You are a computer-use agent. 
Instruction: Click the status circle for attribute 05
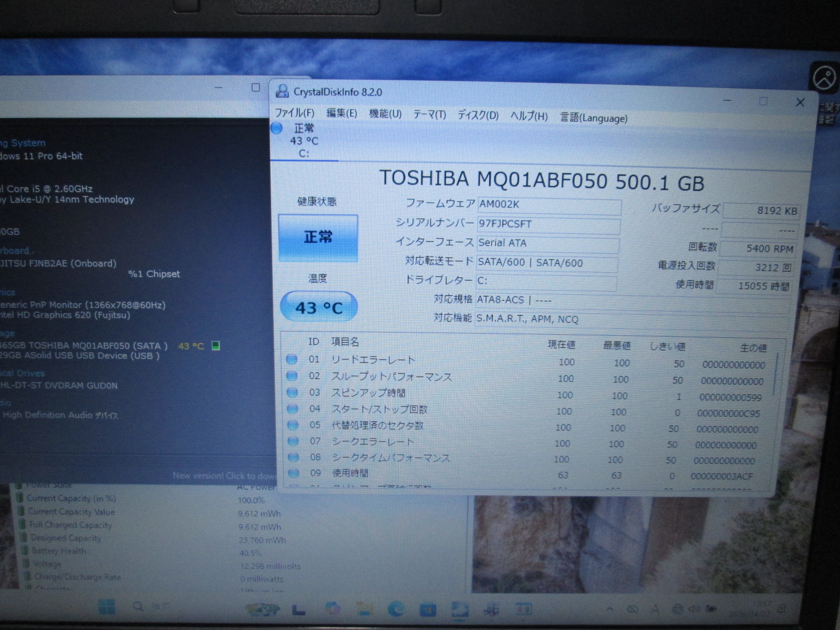point(293,425)
